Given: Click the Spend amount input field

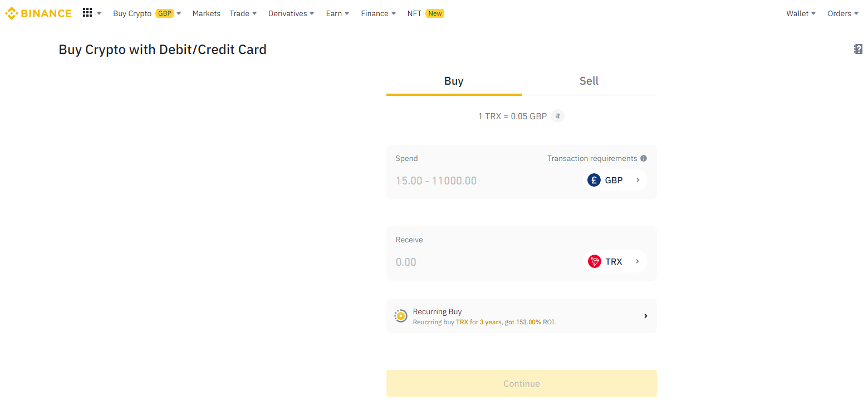Looking at the screenshot, I should (x=479, y=181).
